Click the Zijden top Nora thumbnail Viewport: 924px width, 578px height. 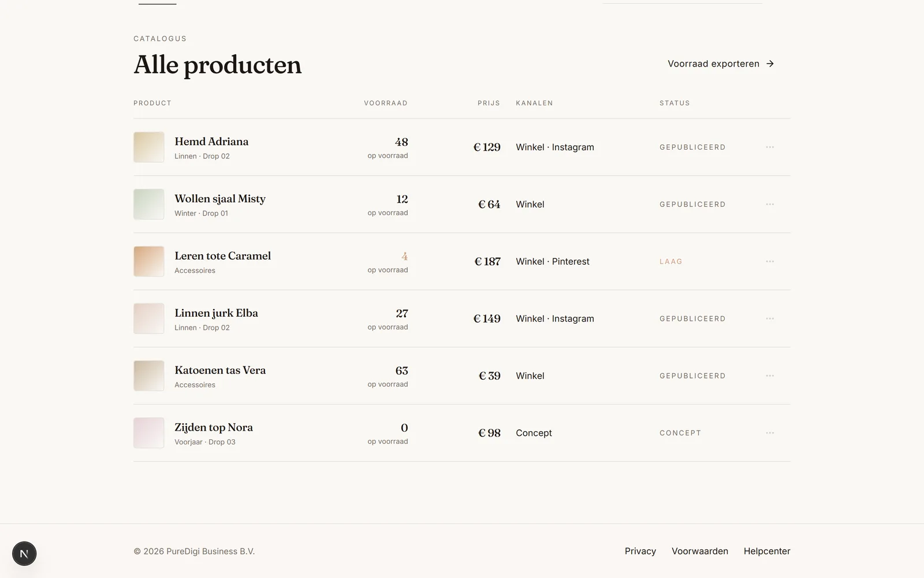point(149,433)
